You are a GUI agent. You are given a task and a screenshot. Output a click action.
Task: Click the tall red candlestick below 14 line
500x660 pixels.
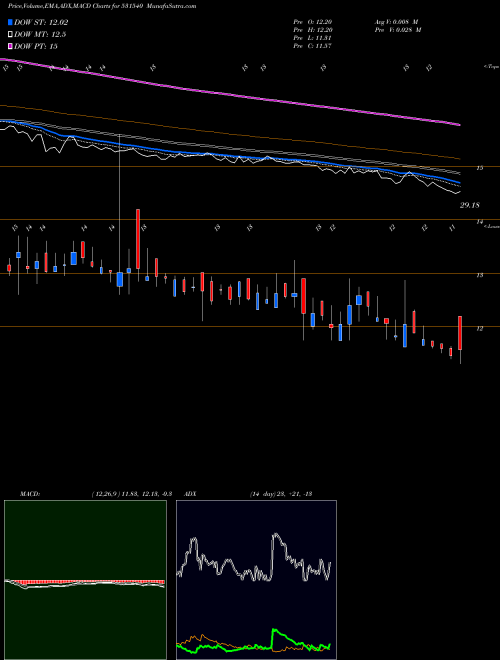point(138,239)
